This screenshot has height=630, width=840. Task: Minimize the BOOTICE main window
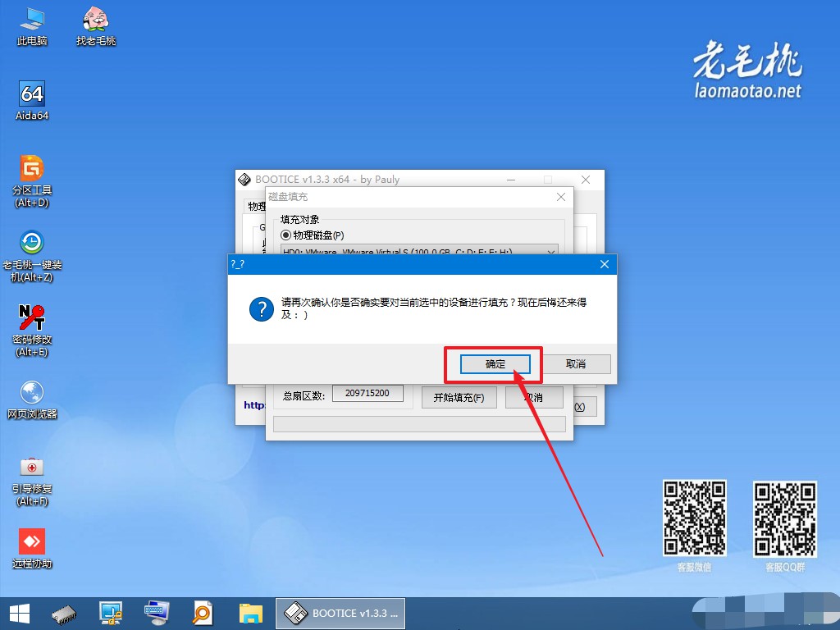point(511,180)
